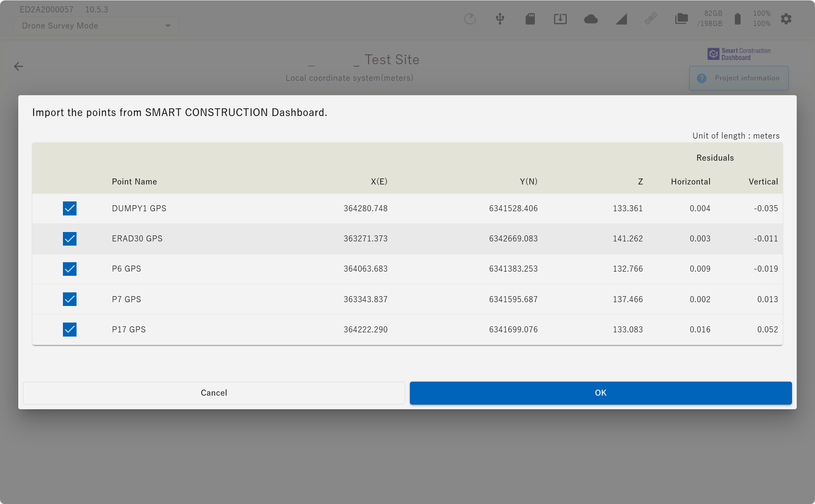Viewport: 815px width, 504px height.
Task: Click the Test Site title
Action: coord(392,59)
